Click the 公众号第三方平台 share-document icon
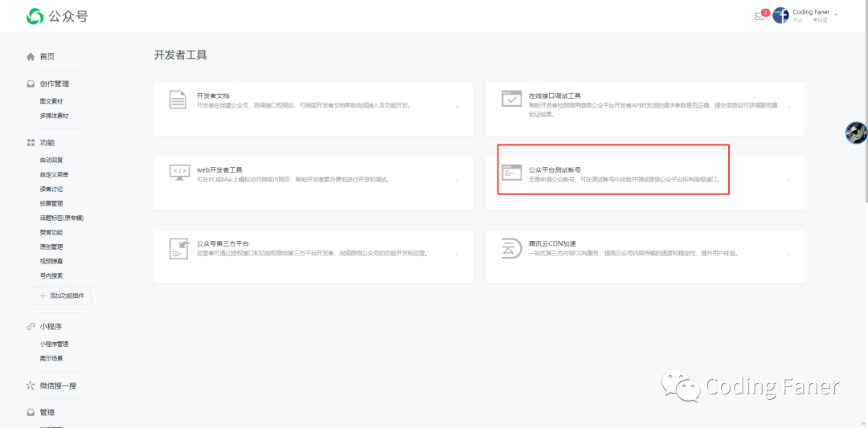The image size is (868, 428). [x=179, y=248]
